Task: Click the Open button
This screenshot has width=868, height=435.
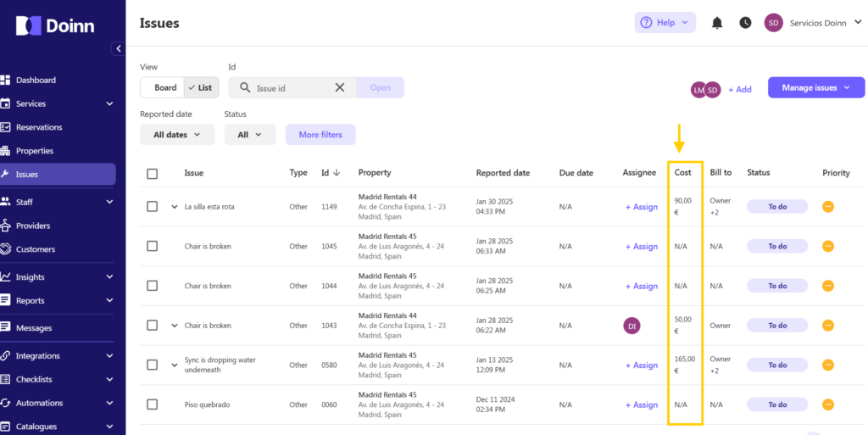Action: click(x=381, y=87)
